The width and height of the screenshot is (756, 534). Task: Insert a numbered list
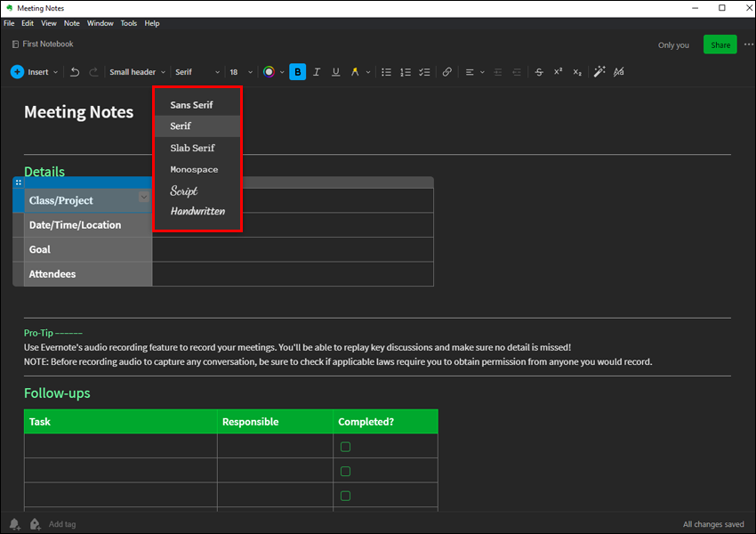tap(406, 72)
